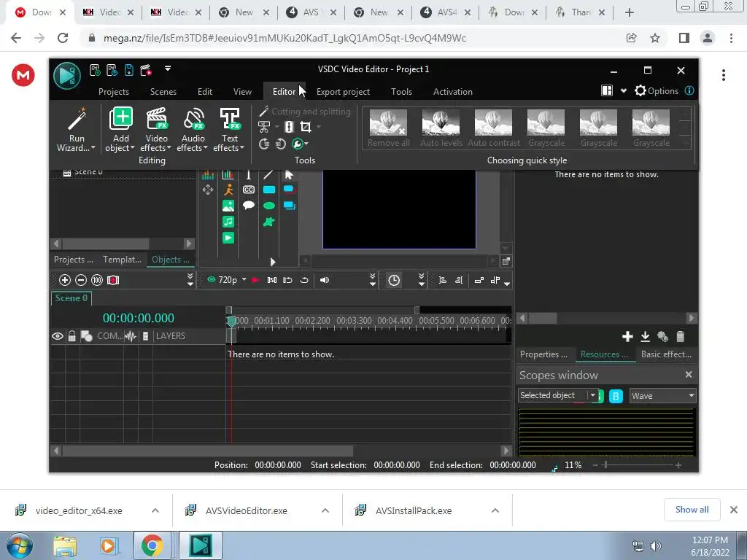Open the Scenes ribbon tab
747x560 pixels.
tap(163, 92)
